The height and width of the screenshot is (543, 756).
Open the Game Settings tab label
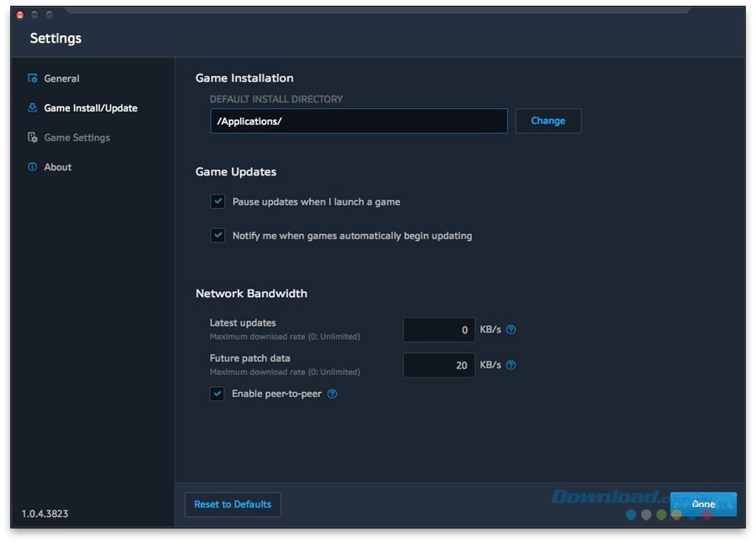click(76, 137)
